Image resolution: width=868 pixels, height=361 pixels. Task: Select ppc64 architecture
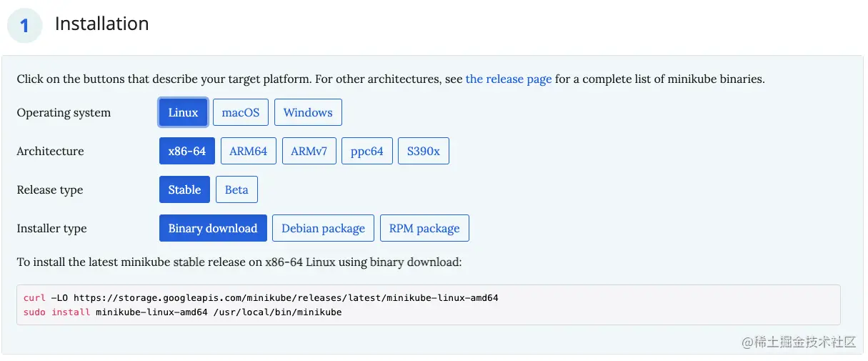click(367, 151)
